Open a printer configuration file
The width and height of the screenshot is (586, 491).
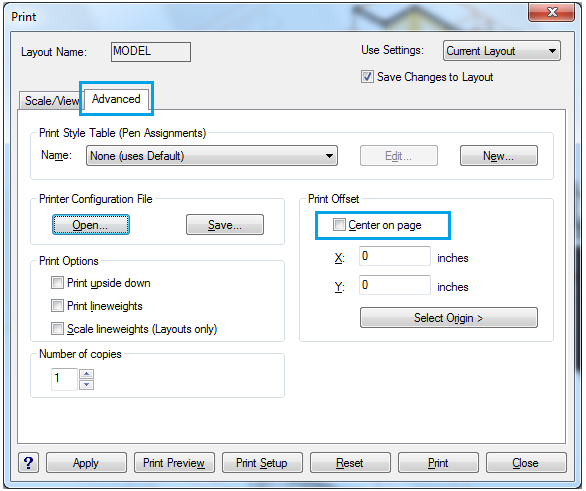[x=91, y=225]
